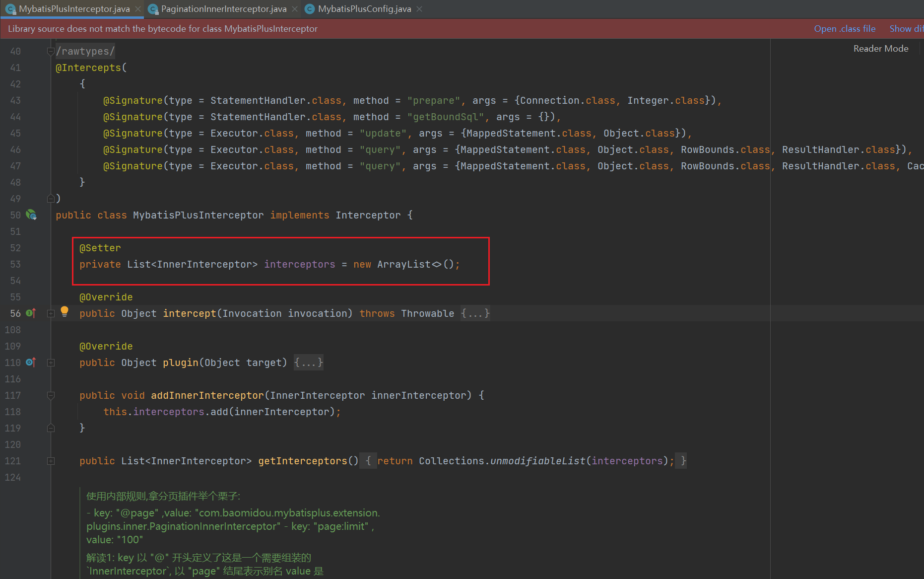Close the PaginationInnerInterceptor.java tab
This screenshot has width=924, height=579.
pyautogui.click(x=295, y=9)
